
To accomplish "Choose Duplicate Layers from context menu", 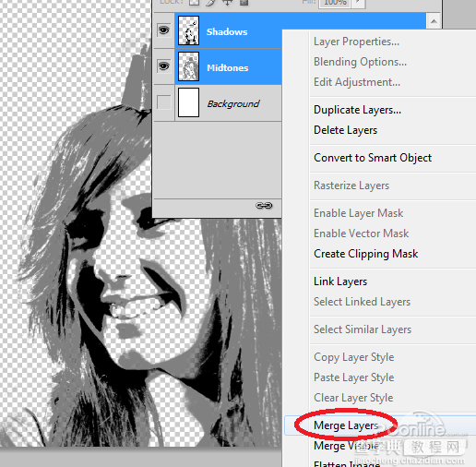I will tap(357, 110).
